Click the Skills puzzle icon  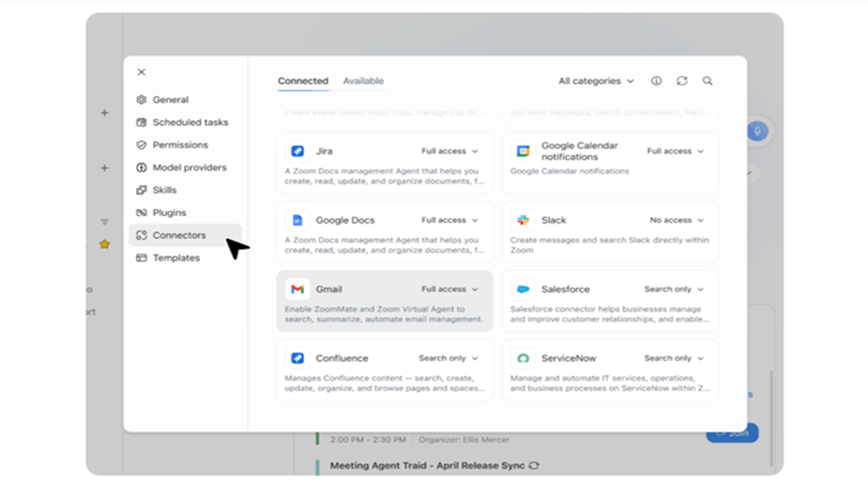[x=141, y=190]
